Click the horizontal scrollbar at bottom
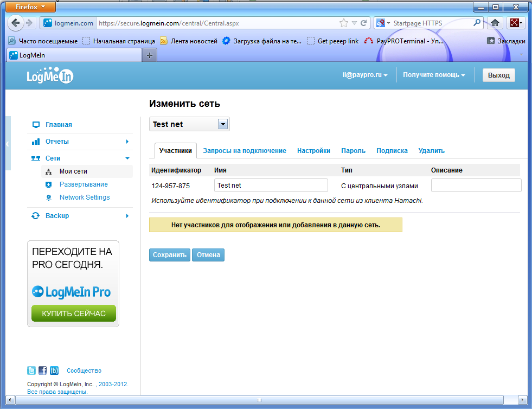Screen dimensions: 532x409 (259, 400)
